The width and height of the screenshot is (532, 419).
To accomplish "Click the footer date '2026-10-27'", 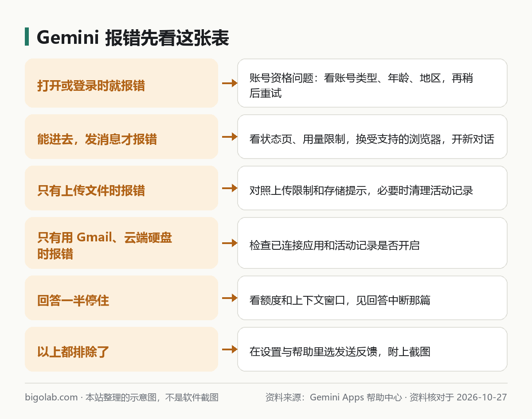I will (x=481, y=397).
